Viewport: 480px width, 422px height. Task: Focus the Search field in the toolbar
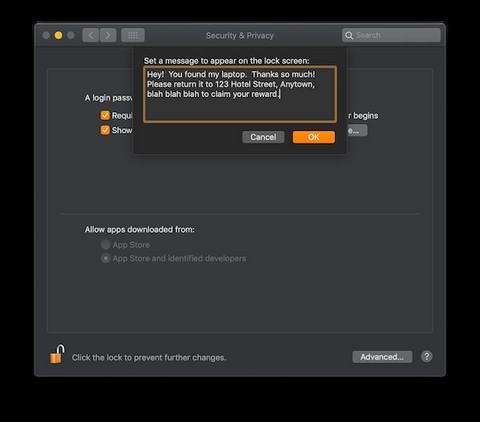[x=391, y=35]
